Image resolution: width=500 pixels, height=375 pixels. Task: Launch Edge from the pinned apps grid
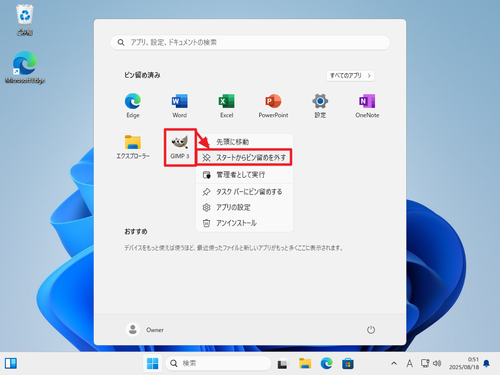pyautogui.click(x=133, y=106)
